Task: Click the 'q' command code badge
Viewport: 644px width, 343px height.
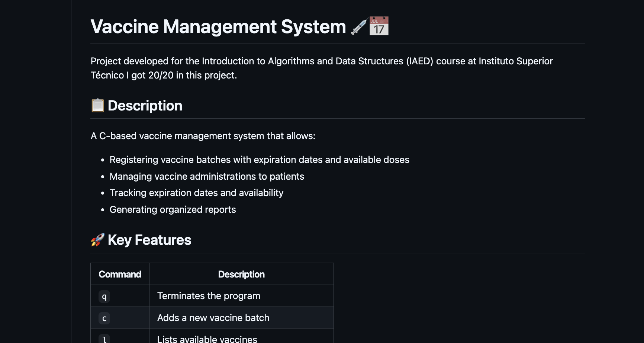Action: [104, 296]
